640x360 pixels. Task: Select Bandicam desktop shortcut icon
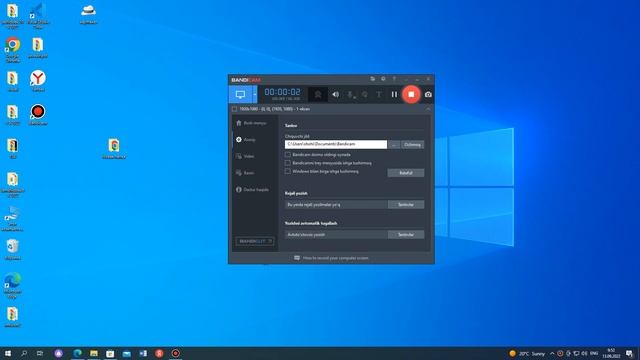(38, 114)
